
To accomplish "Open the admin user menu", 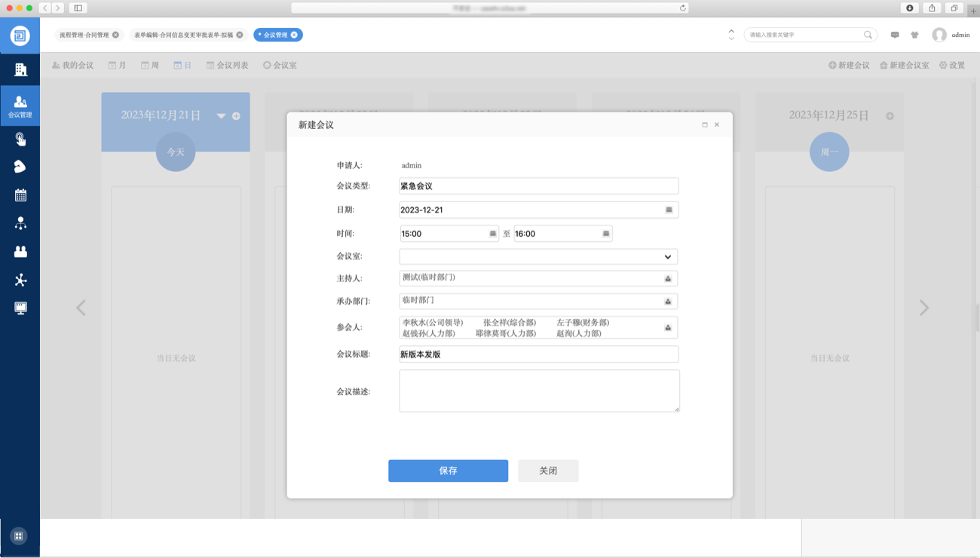I will point(951,35).
